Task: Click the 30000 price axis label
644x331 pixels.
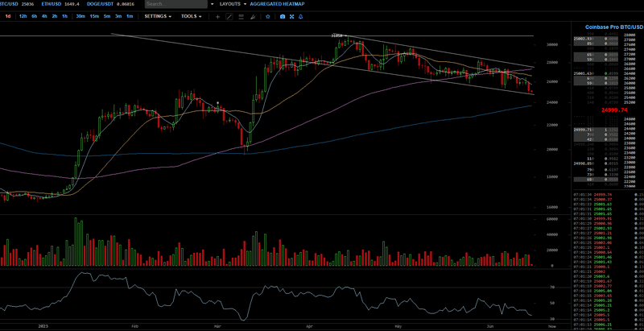Action: tap(551, 45)
